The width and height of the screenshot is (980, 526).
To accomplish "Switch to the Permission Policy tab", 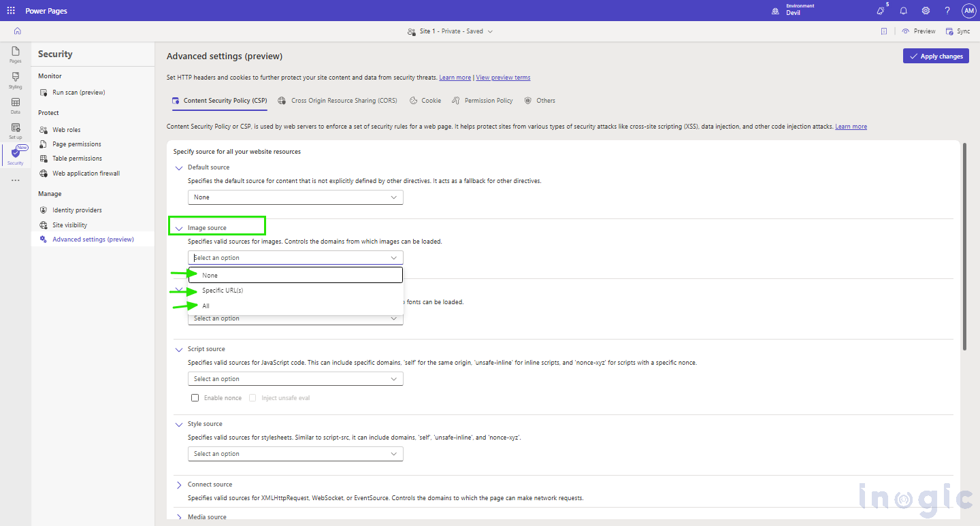I will pyautogui.click(x=483, y=101).
